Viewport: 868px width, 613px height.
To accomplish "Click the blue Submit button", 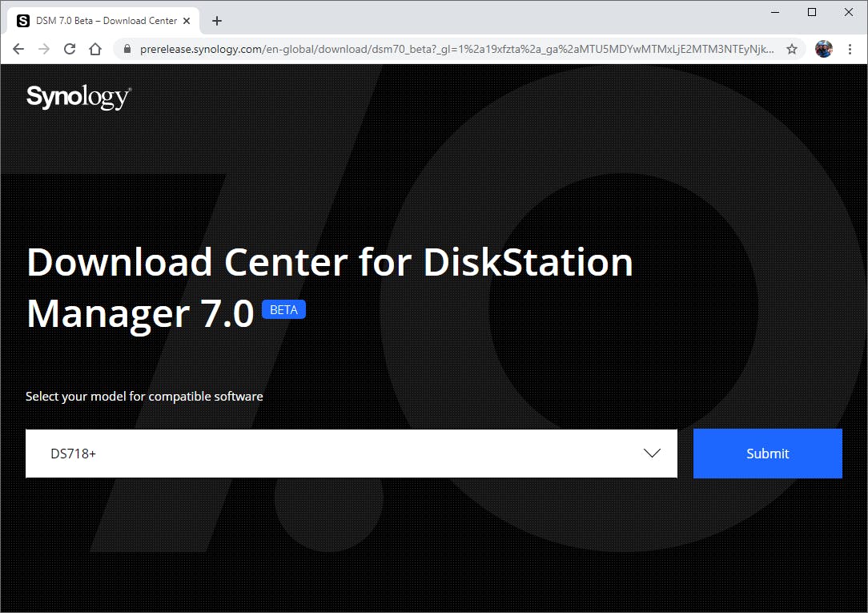I will click(x=767, y=453).
